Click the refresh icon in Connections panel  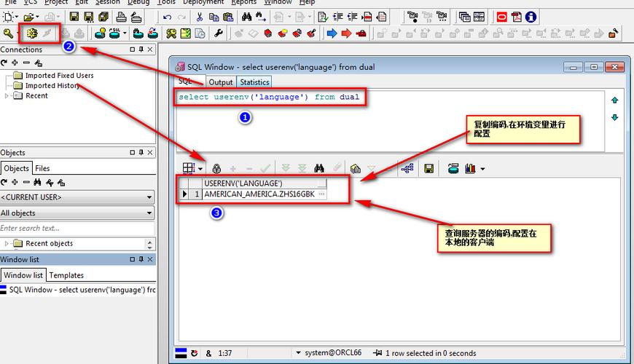pos(4,63)
